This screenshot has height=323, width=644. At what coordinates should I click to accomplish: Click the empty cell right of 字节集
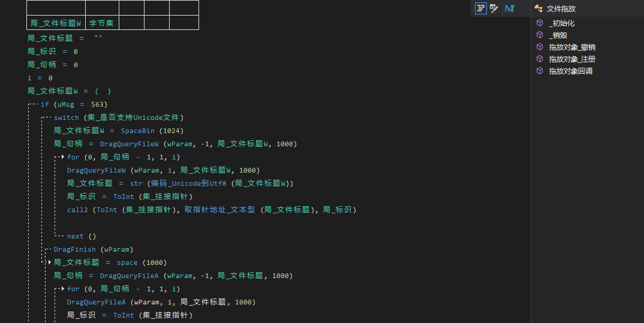(131, 23)
